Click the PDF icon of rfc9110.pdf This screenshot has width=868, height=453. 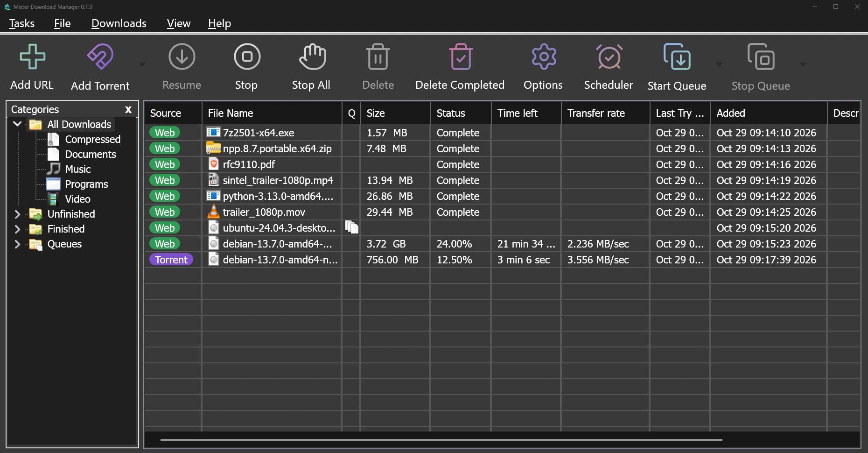click(213, 164)
